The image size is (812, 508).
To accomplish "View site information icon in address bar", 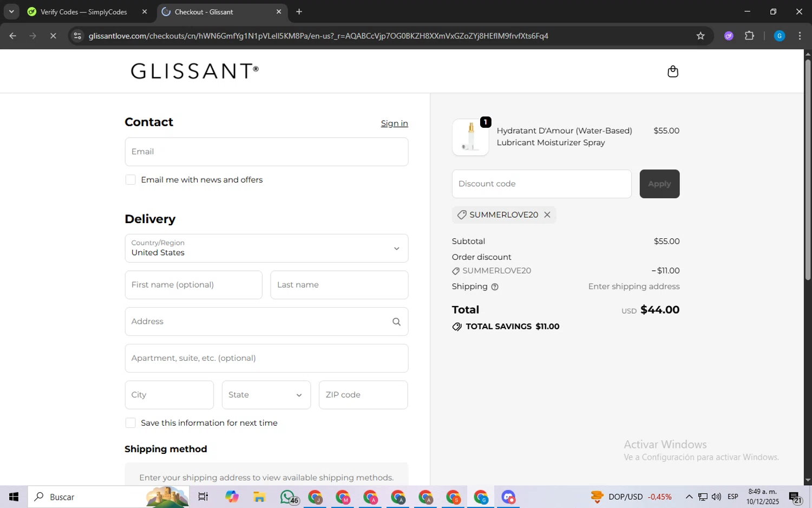I will (77, 36).
